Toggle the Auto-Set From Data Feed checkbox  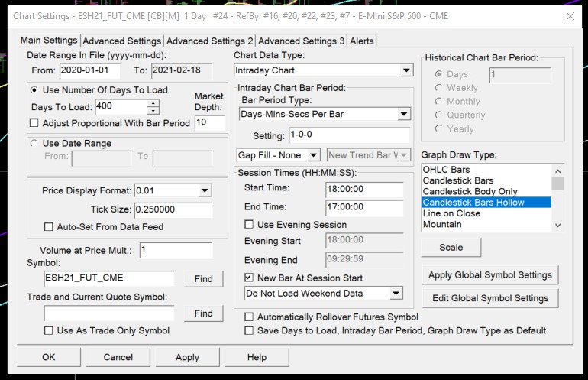(x=48, y=227)
